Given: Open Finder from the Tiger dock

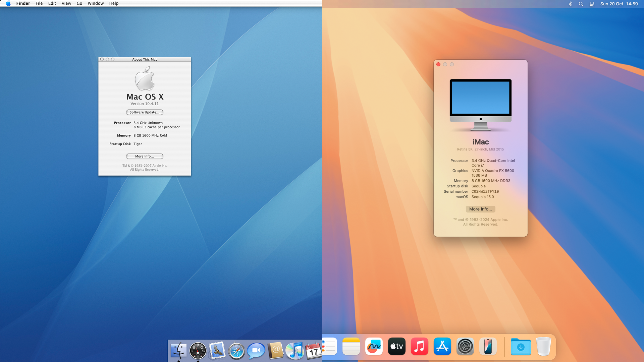Looking at the screenshot, I should point(178,351).
